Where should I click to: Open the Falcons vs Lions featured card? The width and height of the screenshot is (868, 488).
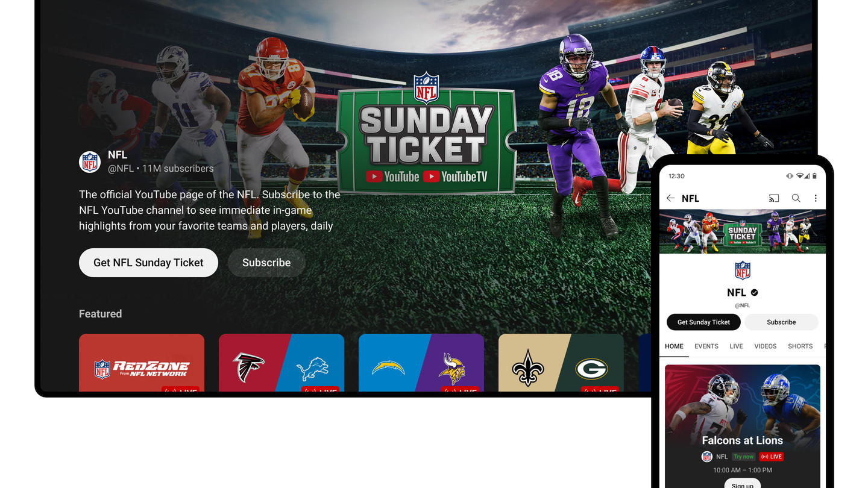(281, 363)
